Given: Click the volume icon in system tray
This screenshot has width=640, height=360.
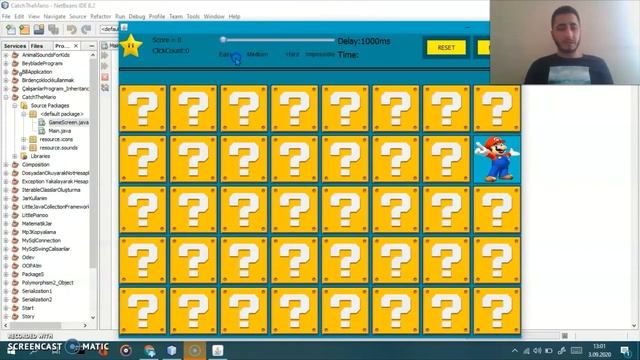Looking at the screenshot, I should click(x=538, y=351).
